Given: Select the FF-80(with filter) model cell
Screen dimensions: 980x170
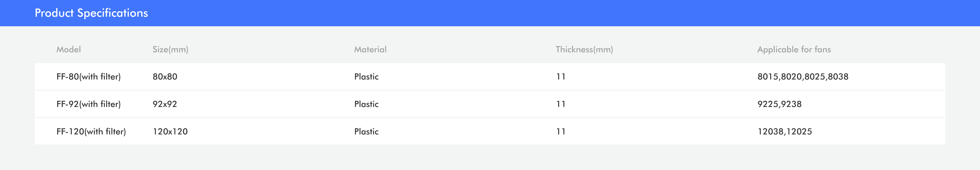Looking at the screenshot, I should point(88,77).
